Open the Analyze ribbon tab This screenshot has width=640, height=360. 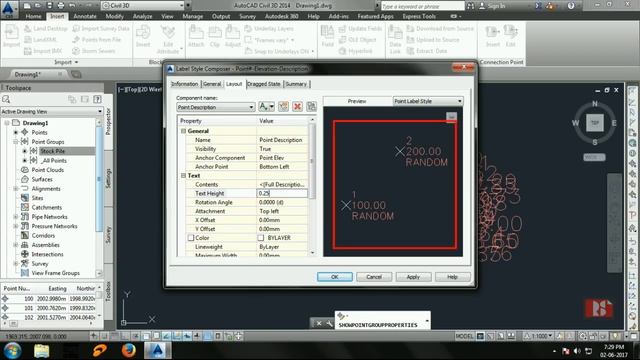coord(142,16)
